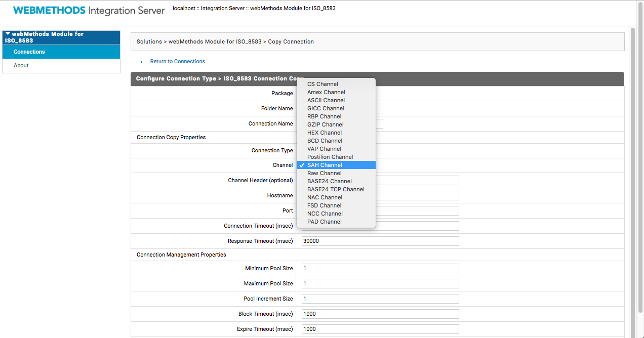Follow the Return to Connections link

[x=178, y=61]
